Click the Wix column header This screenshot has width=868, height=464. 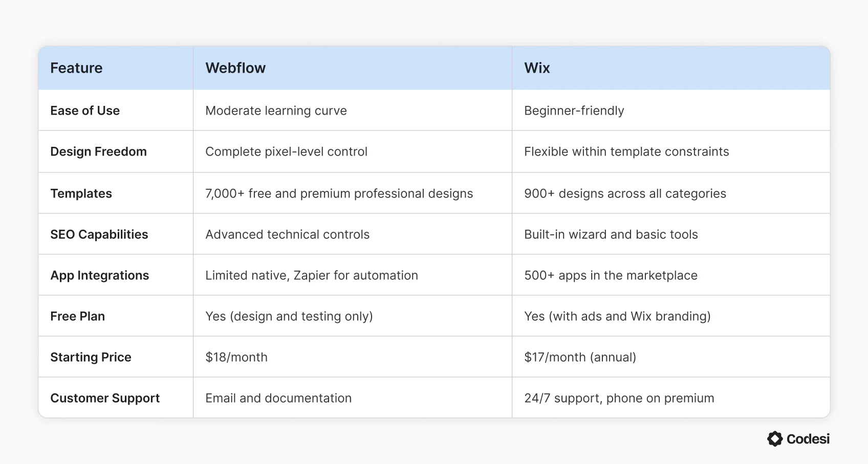537,68
